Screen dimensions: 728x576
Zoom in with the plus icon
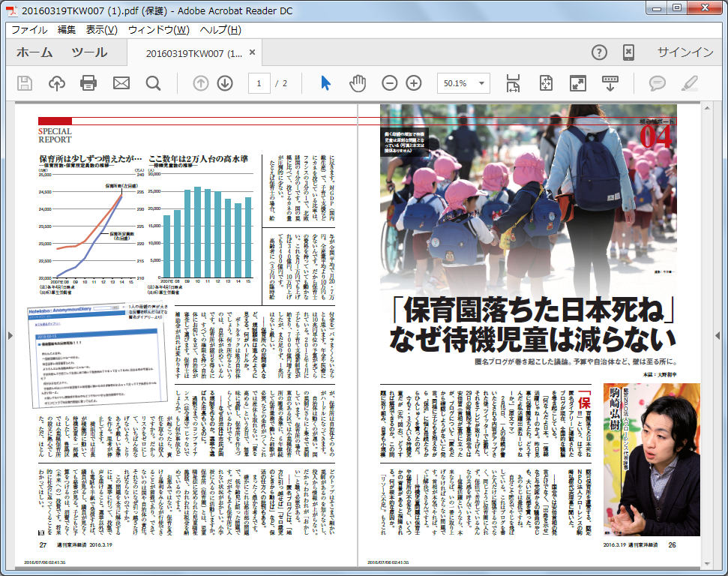tap(414, 83)
